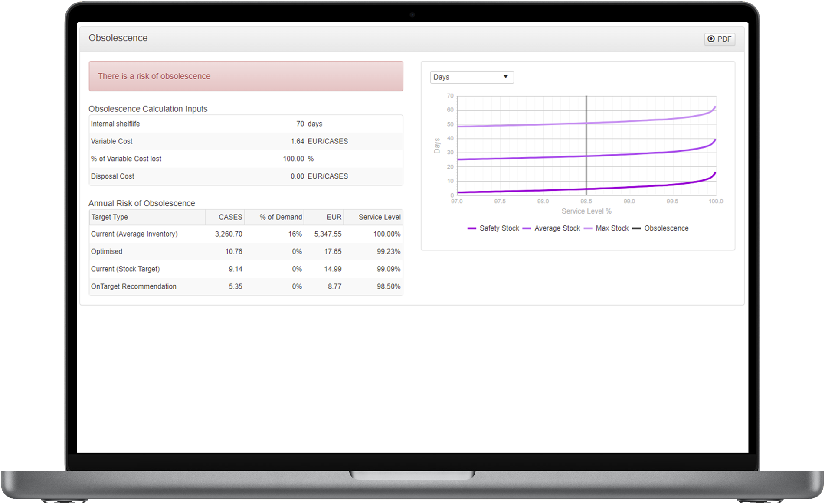This screenshot has height=504, width=825.
Task: Click the 16% of demand value
Action: pyautogui.click(x=295, y=234)
